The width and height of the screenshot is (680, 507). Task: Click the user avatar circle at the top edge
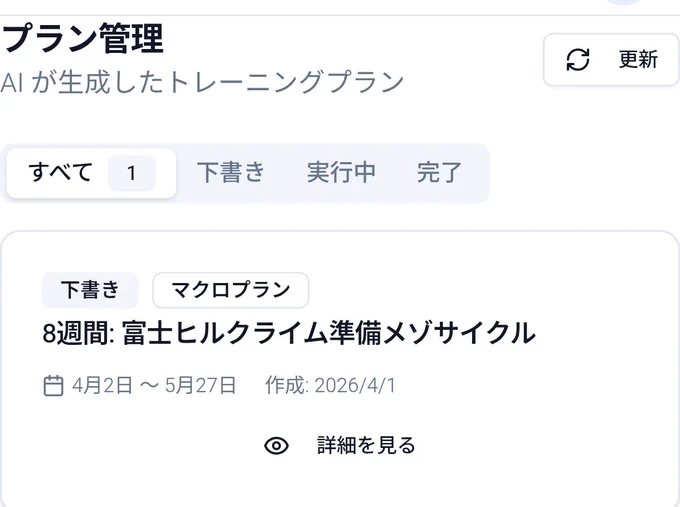tap(624, 2)
